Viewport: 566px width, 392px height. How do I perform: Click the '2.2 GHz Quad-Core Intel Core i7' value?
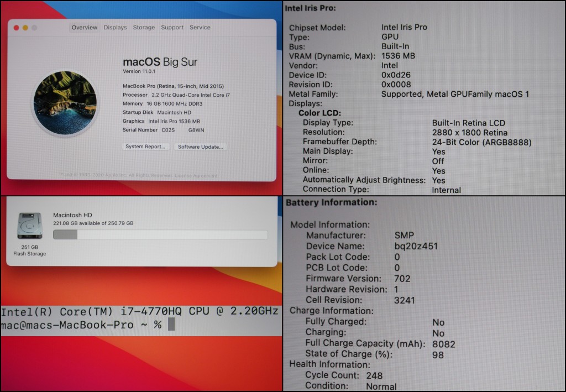coord(191,95)
